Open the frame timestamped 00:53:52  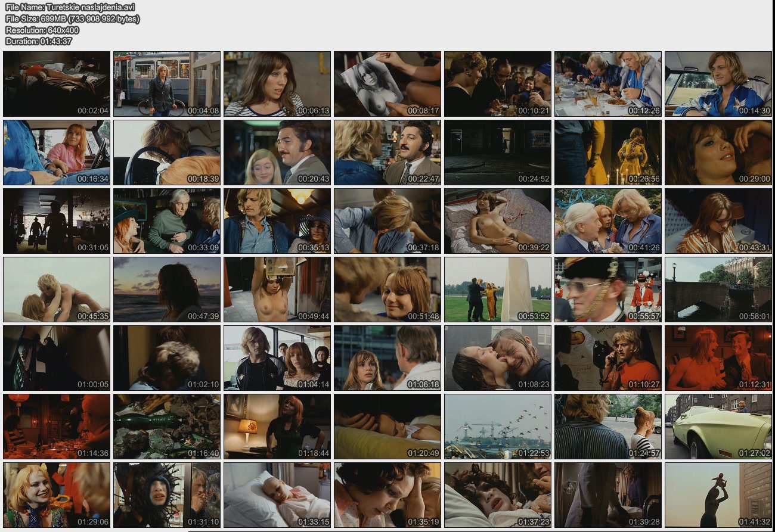tap(497, 290)
